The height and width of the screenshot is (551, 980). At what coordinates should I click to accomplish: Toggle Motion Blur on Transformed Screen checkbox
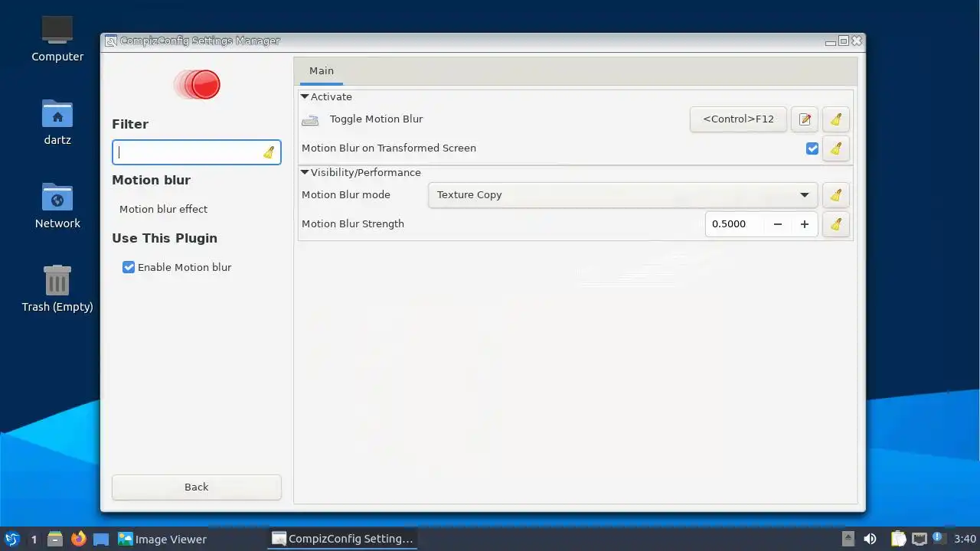(812, 148)
